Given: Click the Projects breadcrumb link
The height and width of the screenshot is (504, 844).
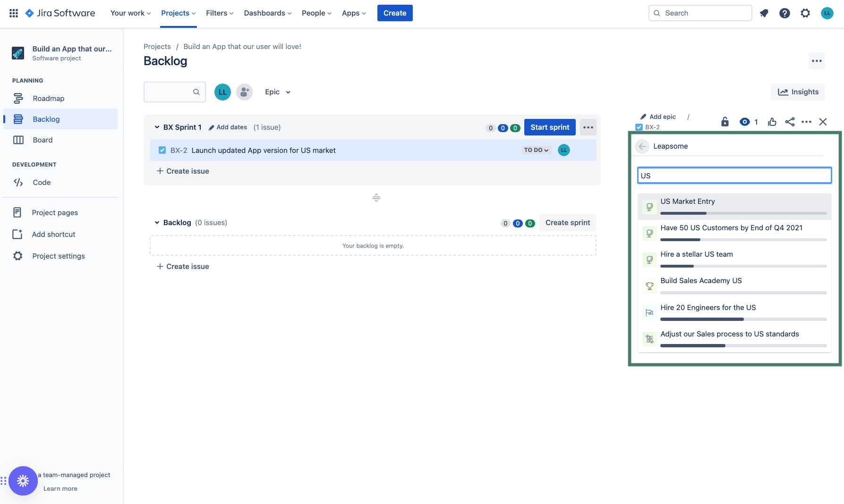Looking at the screenshot, I should (x=157, y=47).
